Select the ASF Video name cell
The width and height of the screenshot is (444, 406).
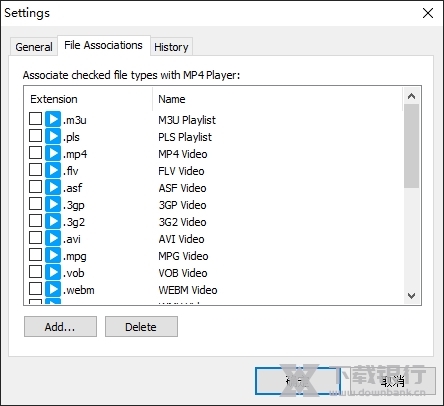click(x=182, y=188)
